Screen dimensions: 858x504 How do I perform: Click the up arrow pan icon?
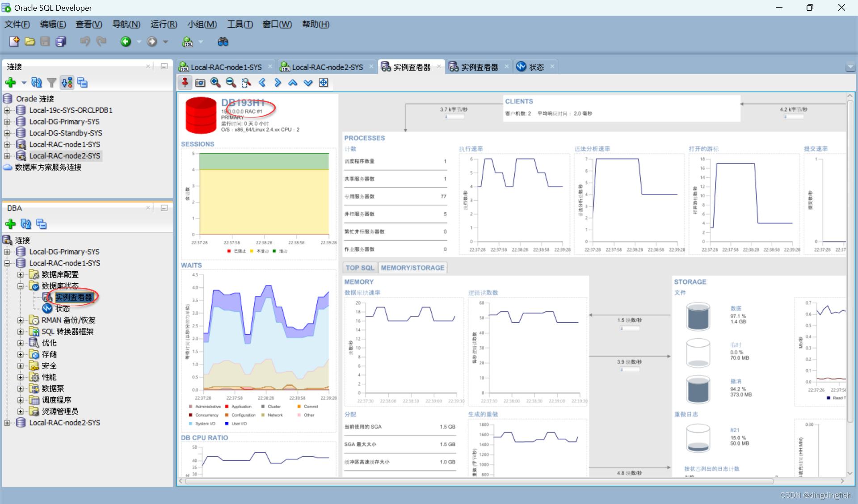click(293, 82)
